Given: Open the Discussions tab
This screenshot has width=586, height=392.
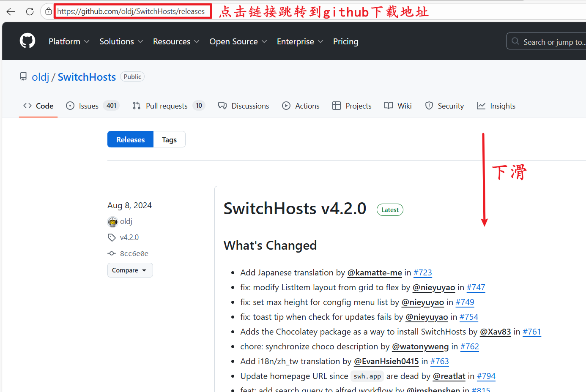Looking at the screenshot, I should pos(244,106).
